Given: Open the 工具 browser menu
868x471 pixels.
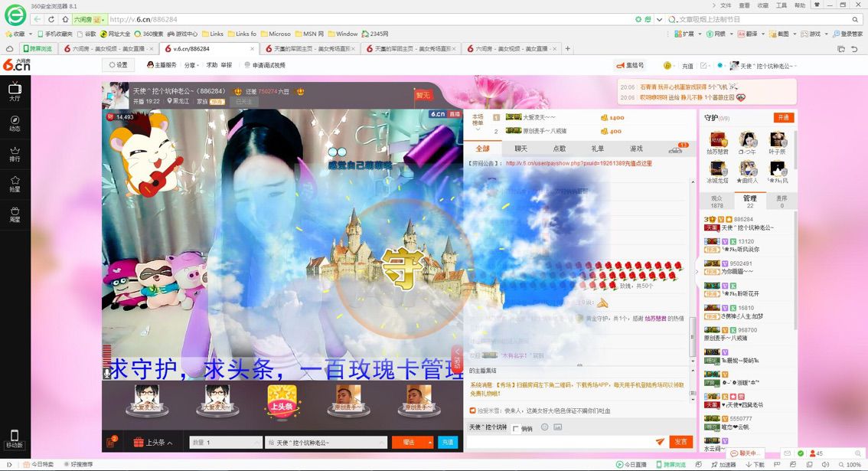Looking at the screenshot, I should (781, 5).
